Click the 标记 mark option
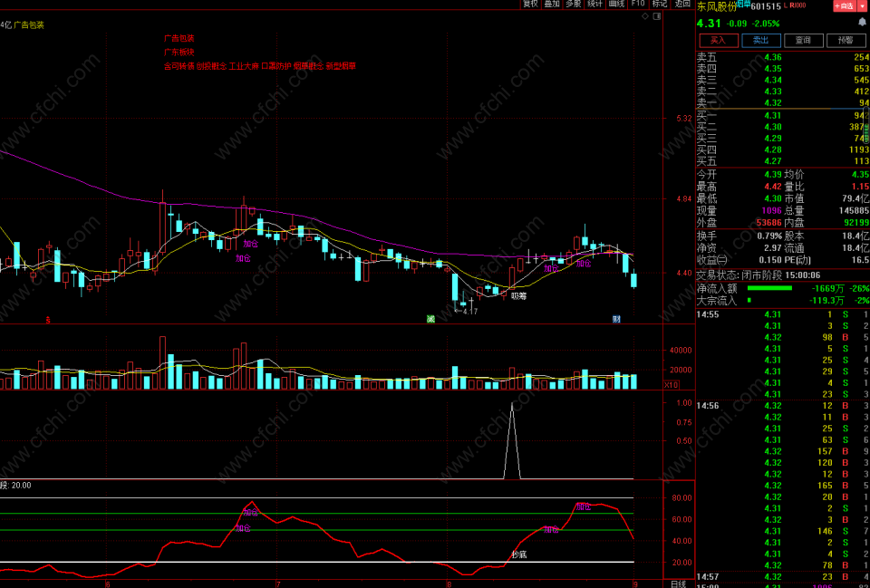 660,4
